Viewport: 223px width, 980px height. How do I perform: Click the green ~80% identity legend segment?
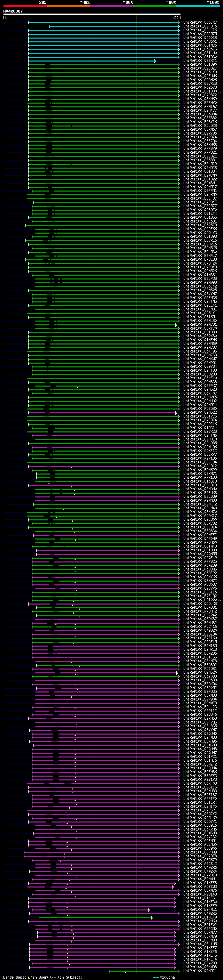(154, 6)
